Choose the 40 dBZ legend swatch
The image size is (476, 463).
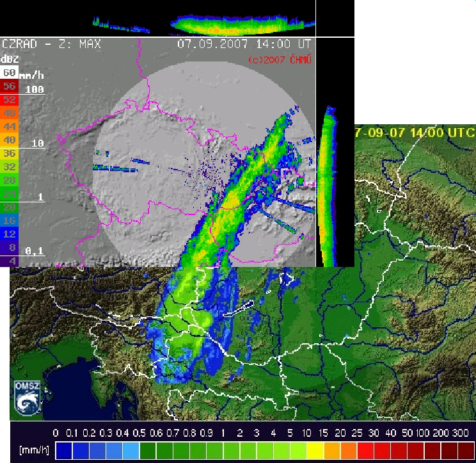tap(9, 140)
